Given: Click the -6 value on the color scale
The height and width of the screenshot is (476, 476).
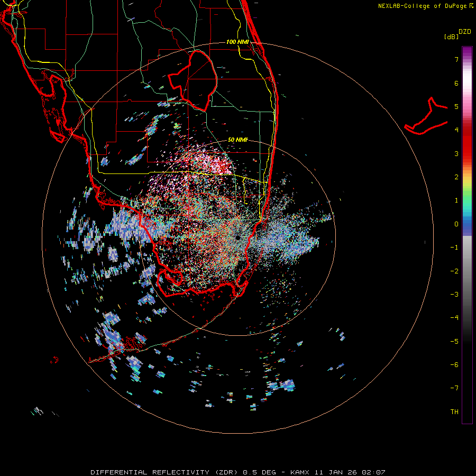Looking at the screenshot, I should click(x=454, y=365).
